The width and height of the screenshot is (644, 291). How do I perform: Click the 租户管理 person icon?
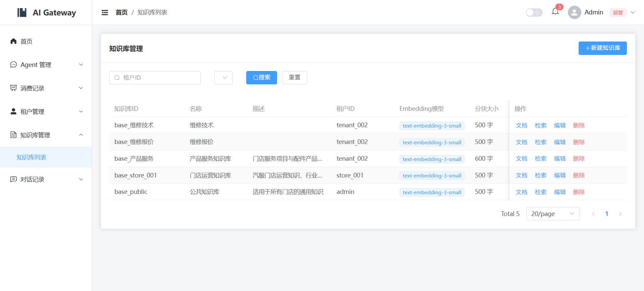coord(13,112)
